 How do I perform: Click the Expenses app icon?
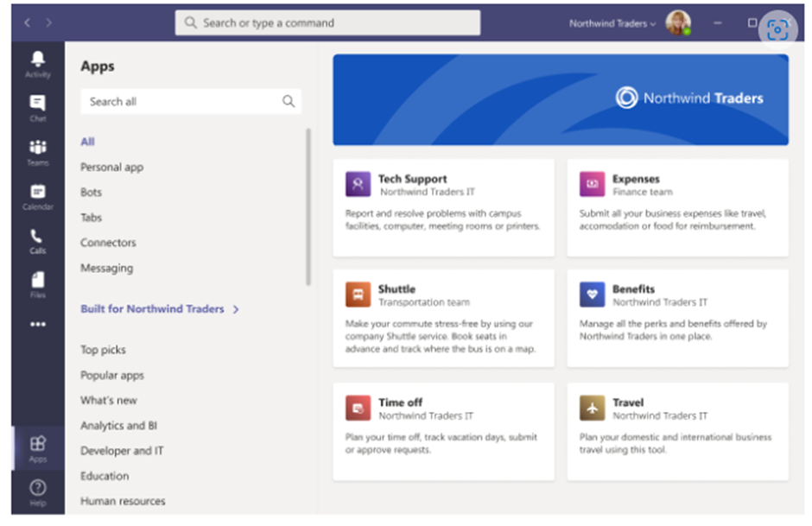point(592,184)
